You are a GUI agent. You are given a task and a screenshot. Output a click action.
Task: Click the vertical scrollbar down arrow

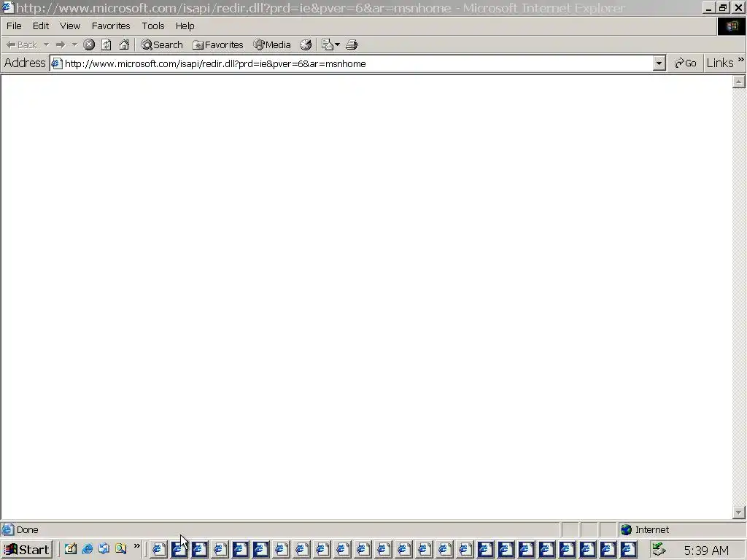(738, 513)
